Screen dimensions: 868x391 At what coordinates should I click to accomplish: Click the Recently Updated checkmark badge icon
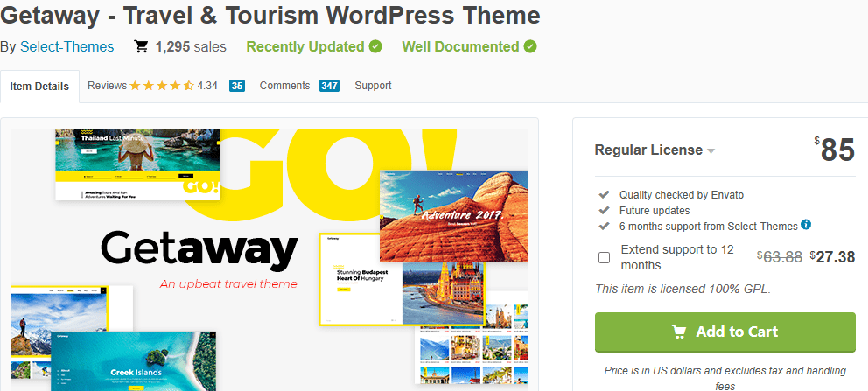tap(376, 46)
